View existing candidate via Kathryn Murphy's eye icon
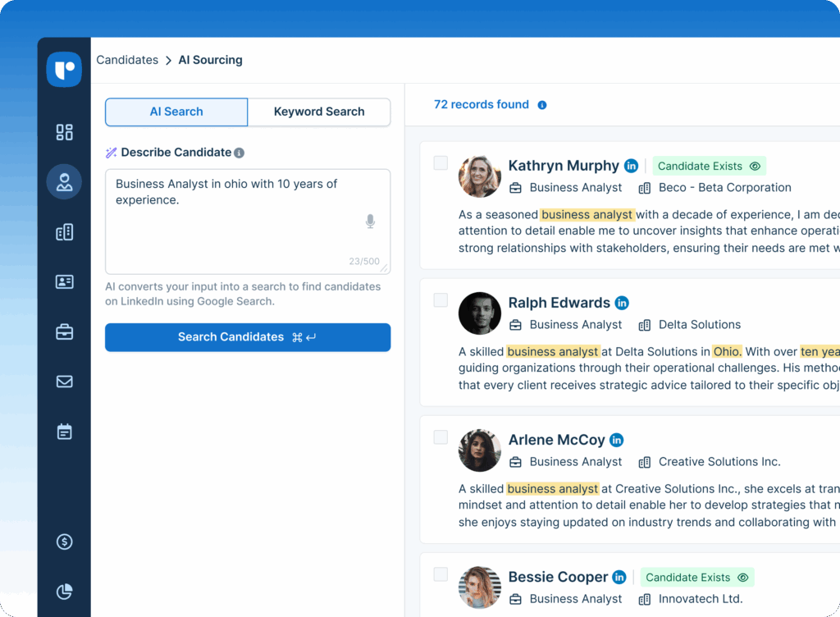Viewport: 840px width, 617px height. [755, 166]
